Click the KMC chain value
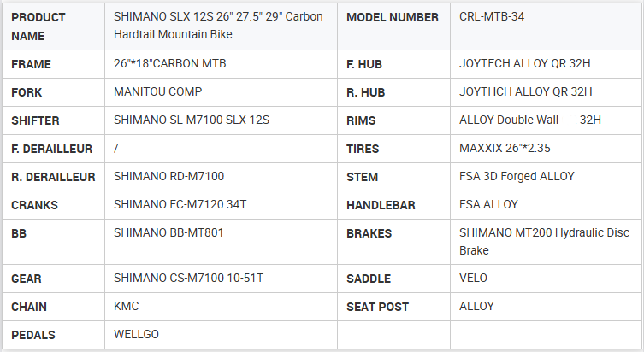 126,307
